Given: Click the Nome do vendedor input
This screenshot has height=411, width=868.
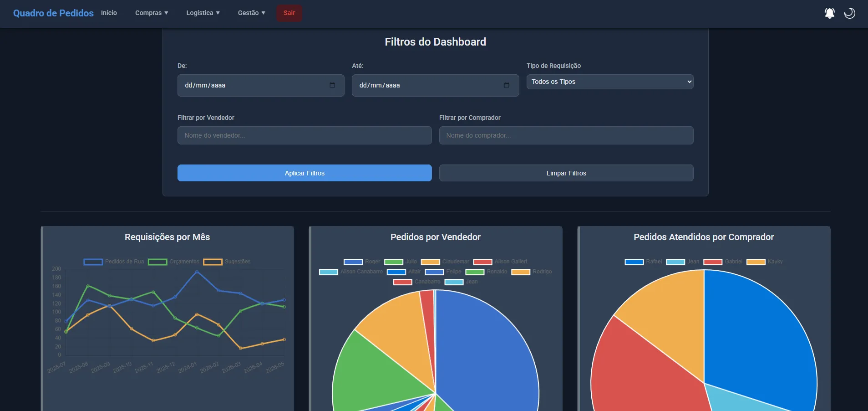Looking at the screenshot, I should [x=305, y=135].
